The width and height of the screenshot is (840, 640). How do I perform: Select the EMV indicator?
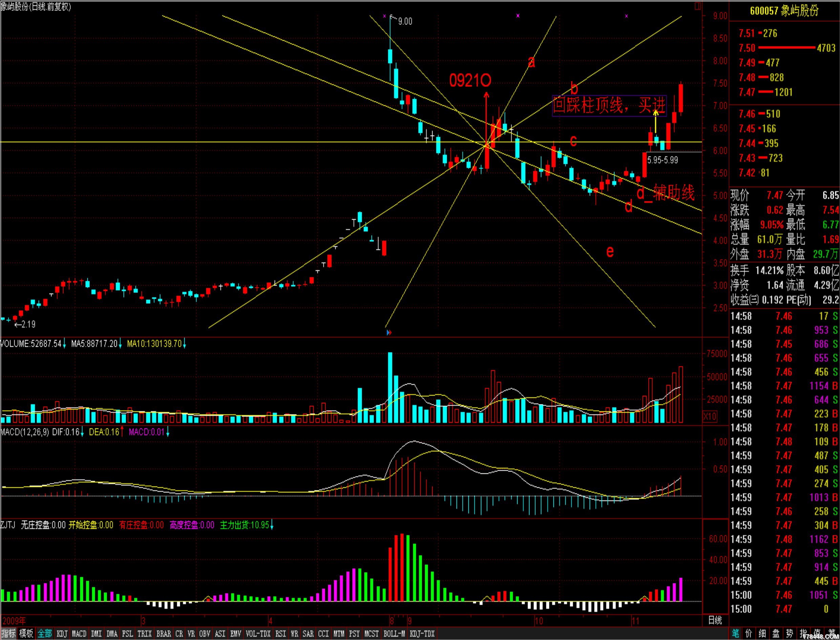point(236,634)
